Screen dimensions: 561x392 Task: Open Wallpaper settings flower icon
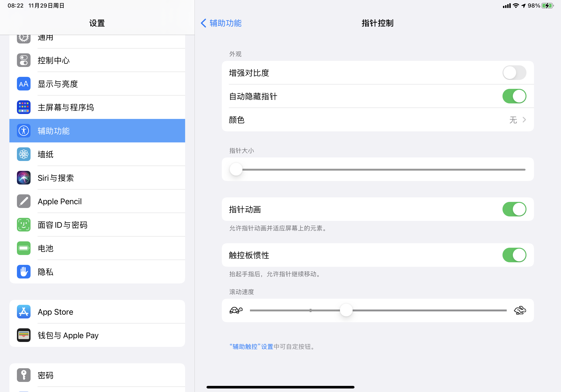point(24,154)
